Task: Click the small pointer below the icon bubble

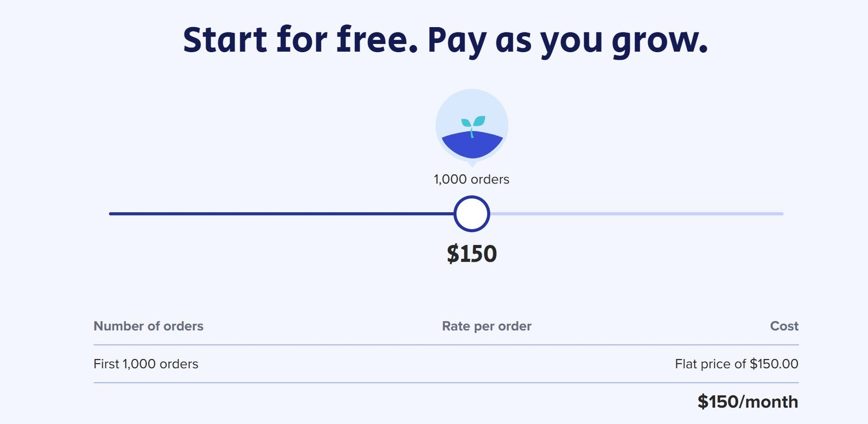Action: pyautogui.click(x=472, y=163)
